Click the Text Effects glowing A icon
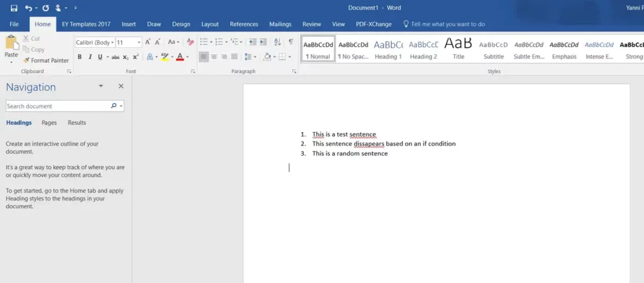 coord(150,57)
